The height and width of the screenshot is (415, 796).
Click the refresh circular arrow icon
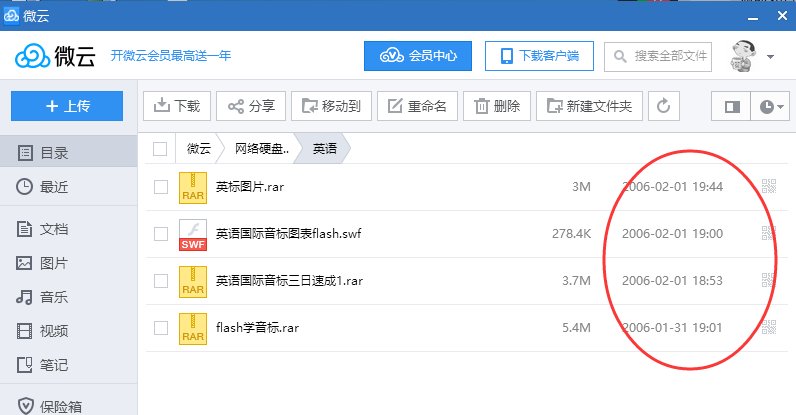(664, 106)
